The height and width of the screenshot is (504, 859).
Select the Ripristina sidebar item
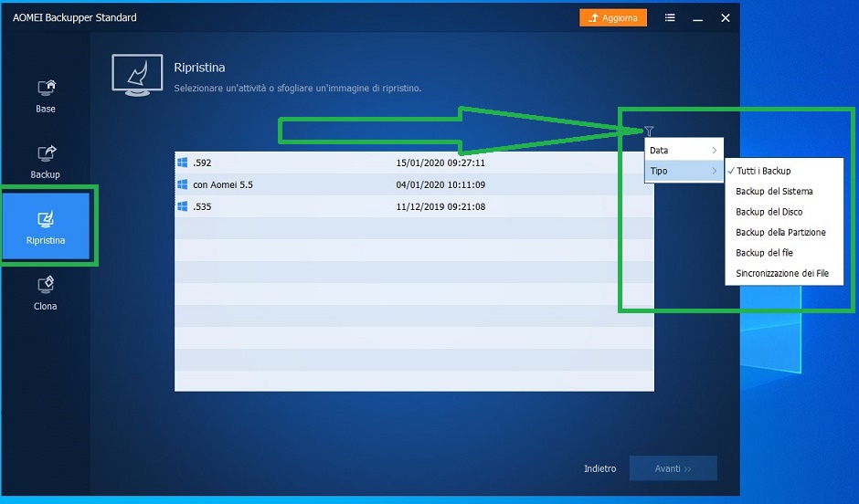tap(46, 226)
